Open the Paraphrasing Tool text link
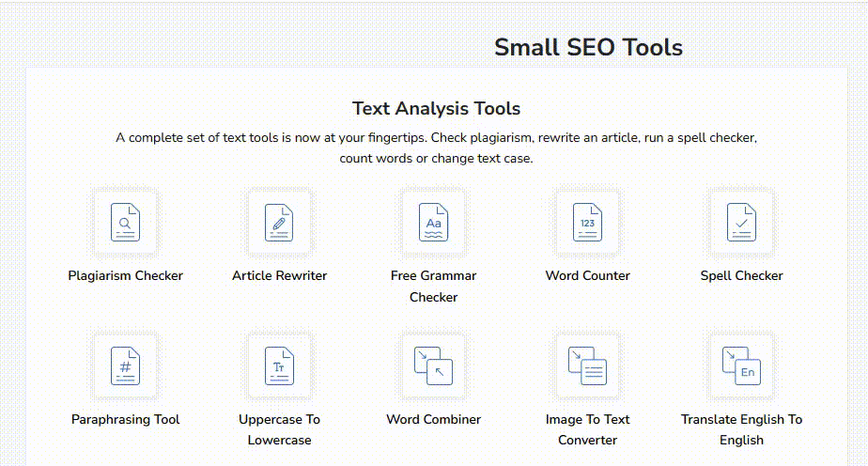The width and height of the screenshot is (868, 466). [x=125, y=420]
